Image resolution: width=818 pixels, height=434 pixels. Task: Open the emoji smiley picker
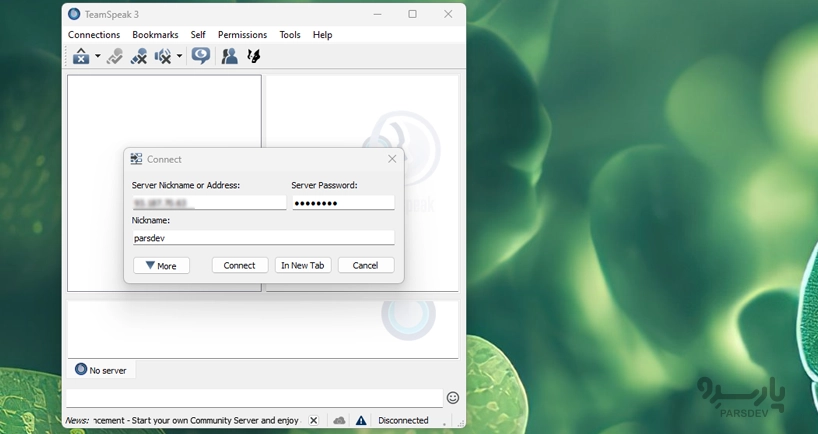pyautogui.click(x=452, y=398)
